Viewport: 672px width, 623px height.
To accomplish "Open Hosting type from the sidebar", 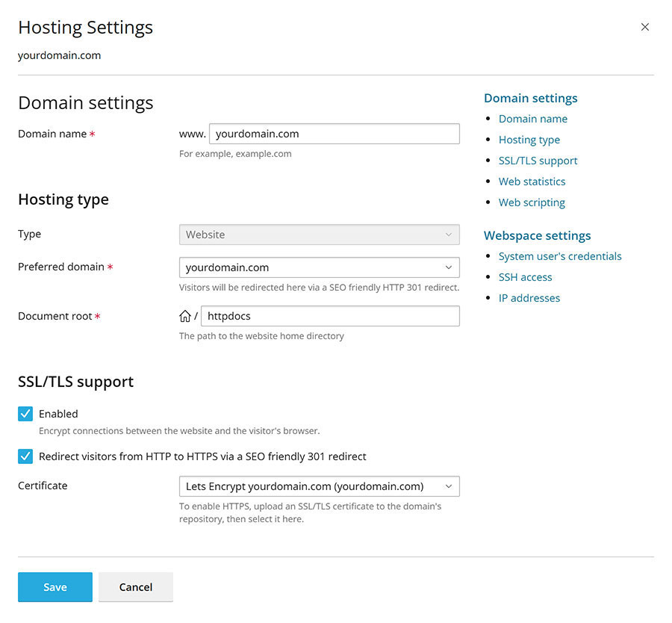I will point(529,139).
